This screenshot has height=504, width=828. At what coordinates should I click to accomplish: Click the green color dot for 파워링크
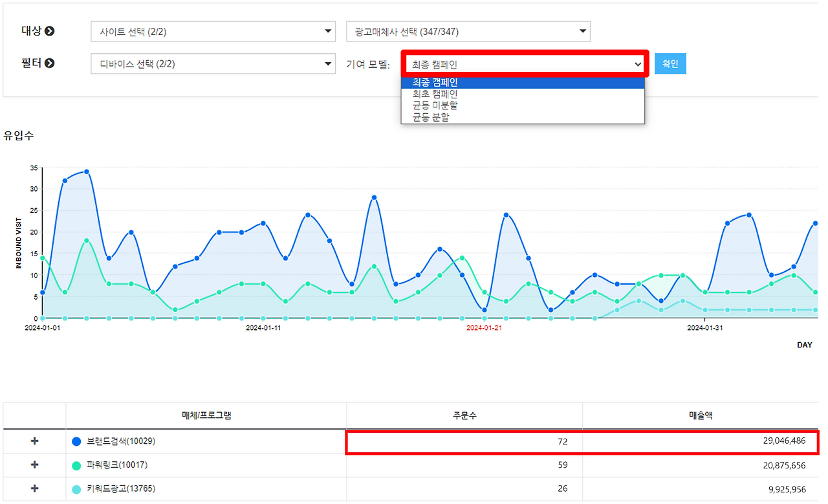pos(76,465)
